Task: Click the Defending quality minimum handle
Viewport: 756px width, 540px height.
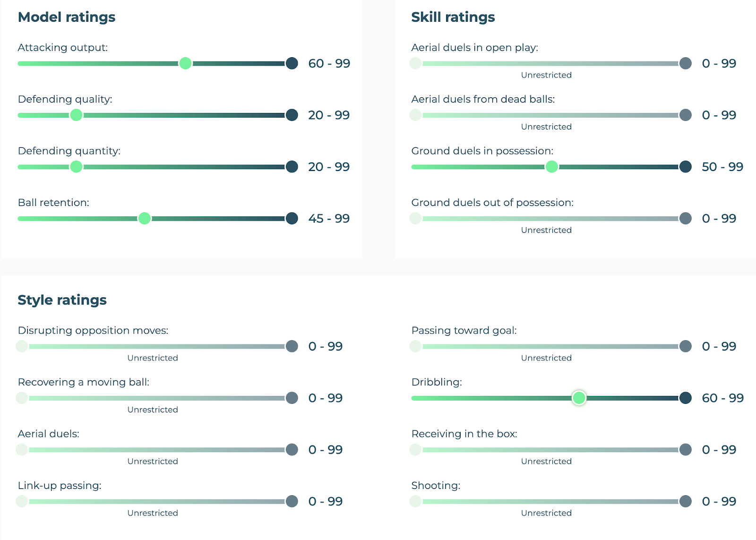Action: click(x=76, y=115)
